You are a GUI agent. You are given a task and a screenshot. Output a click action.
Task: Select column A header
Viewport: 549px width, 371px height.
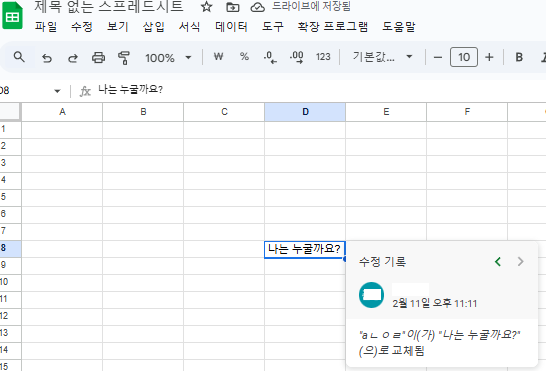(x=62, y=112)
